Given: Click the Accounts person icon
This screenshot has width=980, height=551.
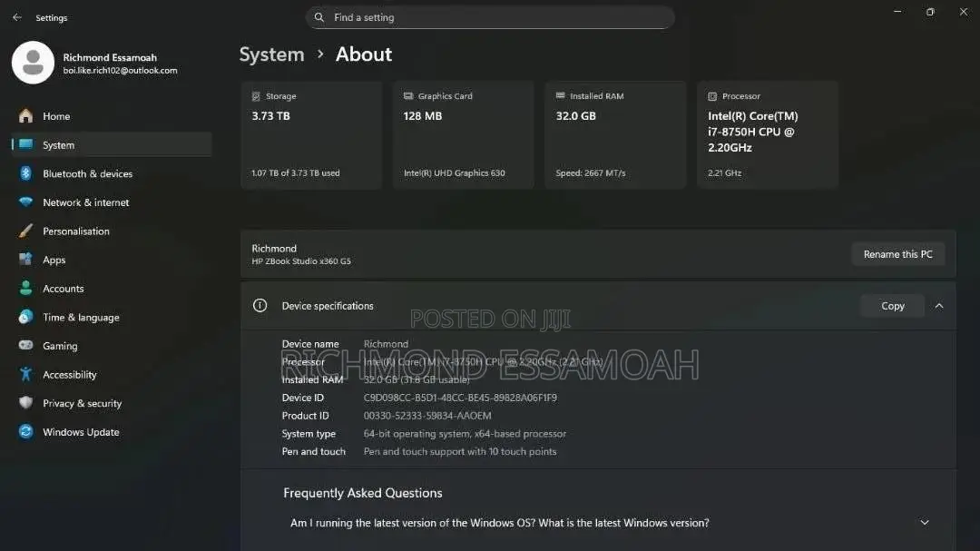Looking at the screenshot, I should (x=25, y=288).
